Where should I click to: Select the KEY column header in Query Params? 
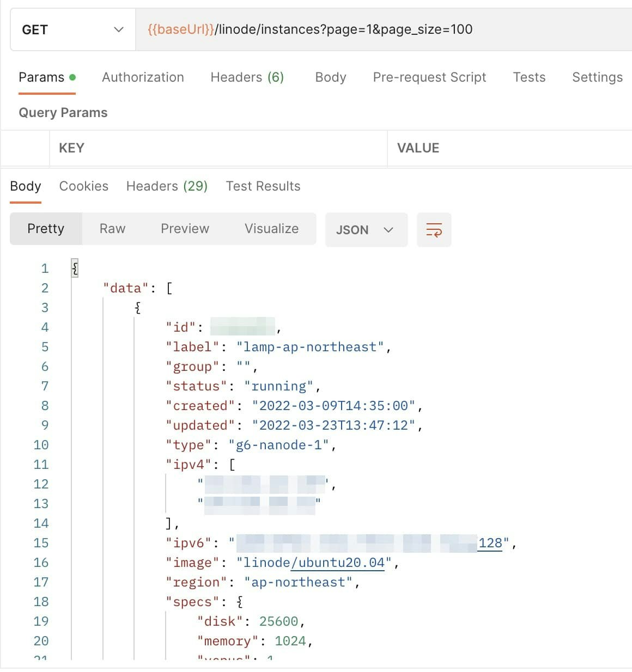71,148
